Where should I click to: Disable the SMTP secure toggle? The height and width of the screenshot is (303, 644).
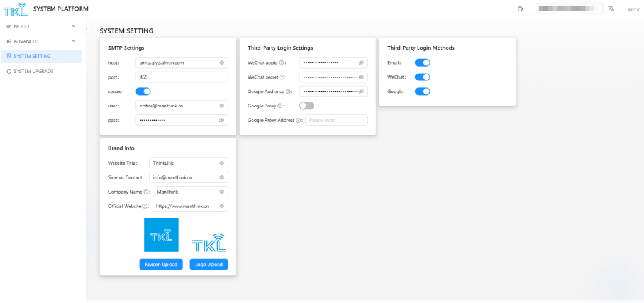[143, 92]
